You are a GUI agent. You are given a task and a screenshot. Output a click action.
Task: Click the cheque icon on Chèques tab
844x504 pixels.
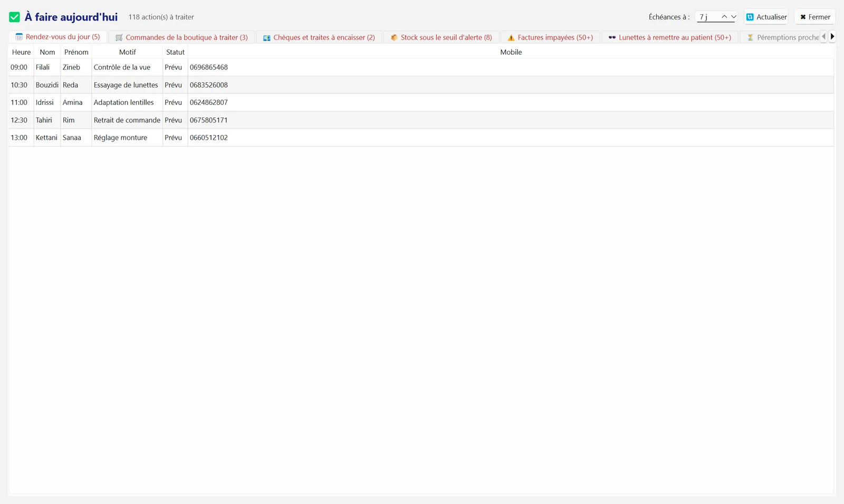pos(267,37)
